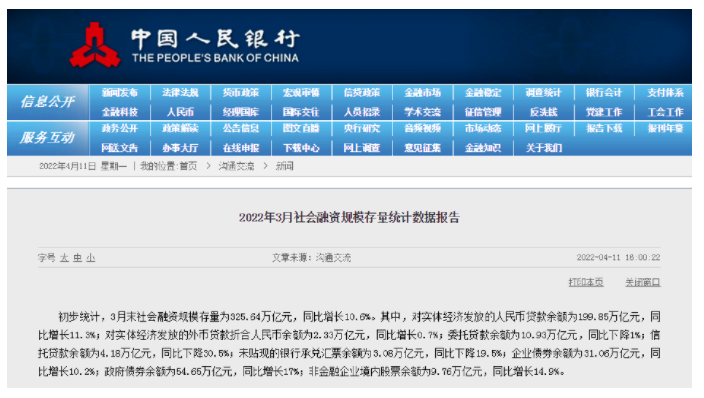Set font size to medium (中)

tap(78, 258)
